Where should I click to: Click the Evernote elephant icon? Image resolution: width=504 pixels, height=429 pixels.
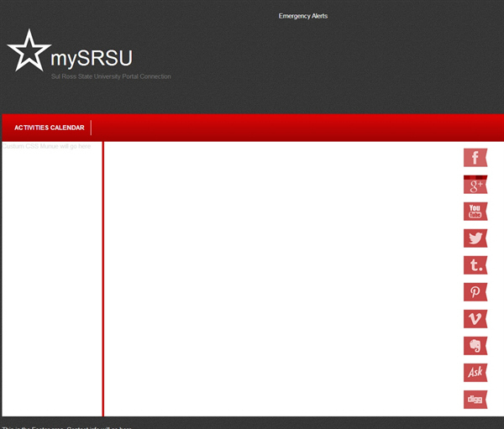pos(475,346)
